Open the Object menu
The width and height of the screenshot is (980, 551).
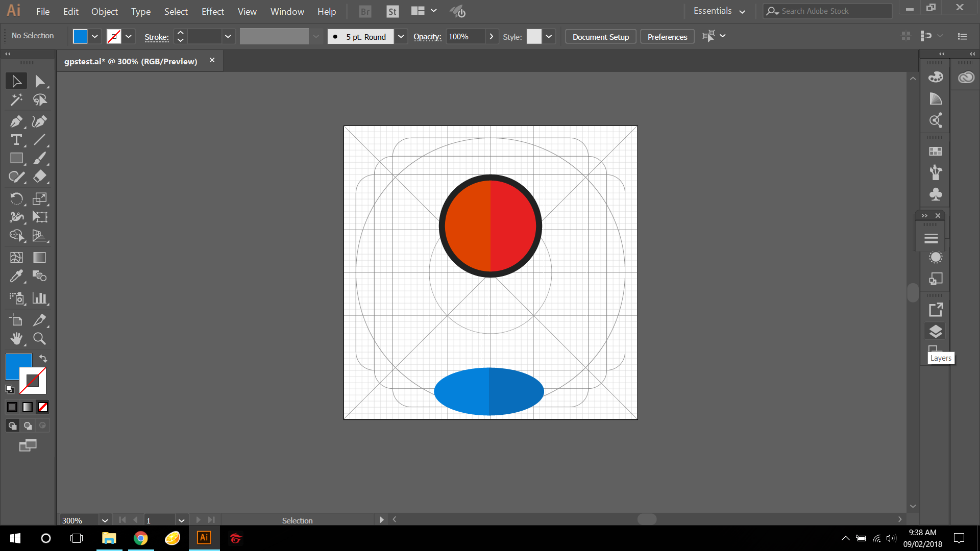(x=104, y=11)
